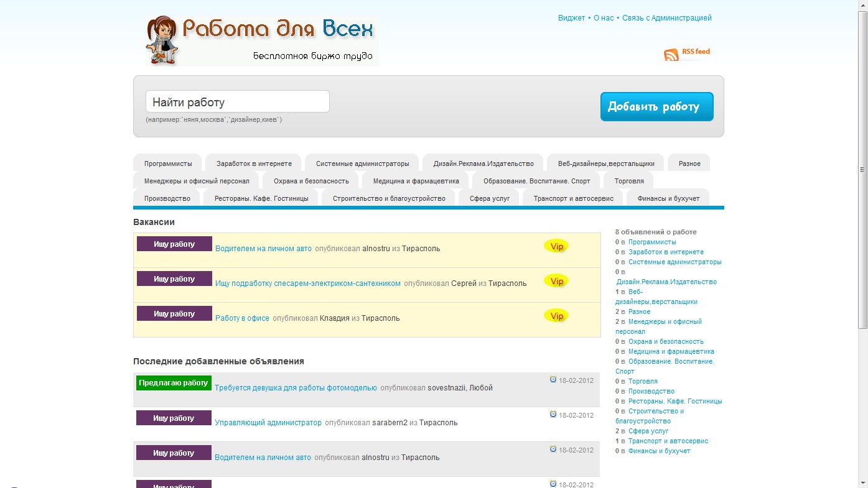Click the Ищу работу label beside Работу в офисе
Viewport: 868px width, 488px height.
click(x=174, y=313)
